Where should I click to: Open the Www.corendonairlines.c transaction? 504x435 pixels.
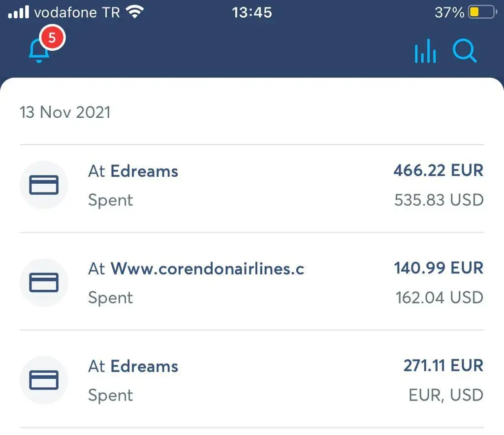click(x=207, y=269)
